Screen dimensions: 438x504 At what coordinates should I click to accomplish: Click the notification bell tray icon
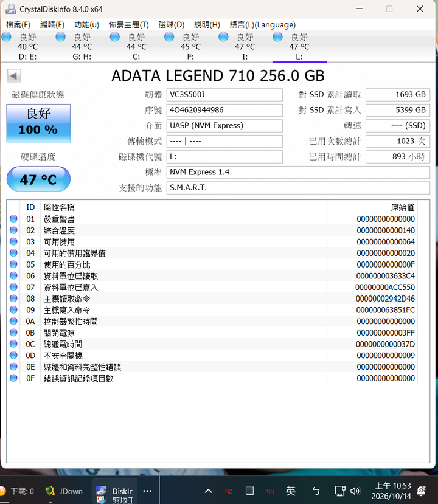pos(422,491)
